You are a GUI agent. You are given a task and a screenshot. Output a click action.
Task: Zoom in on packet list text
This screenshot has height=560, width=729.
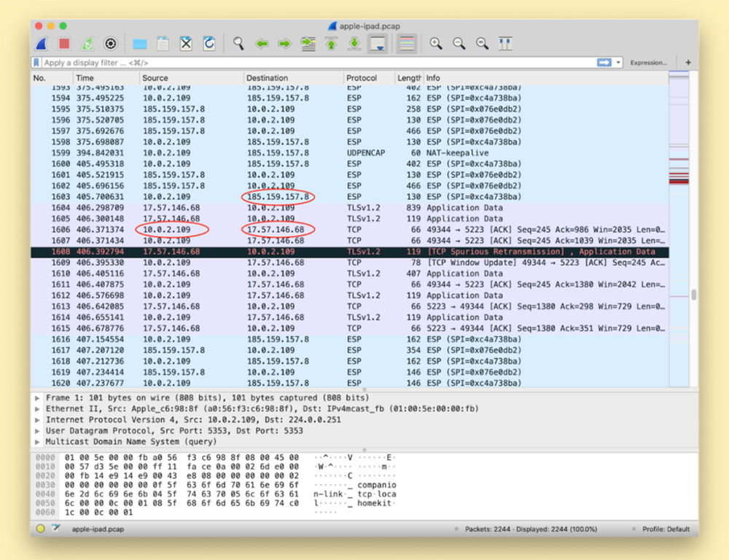point(436,44)
